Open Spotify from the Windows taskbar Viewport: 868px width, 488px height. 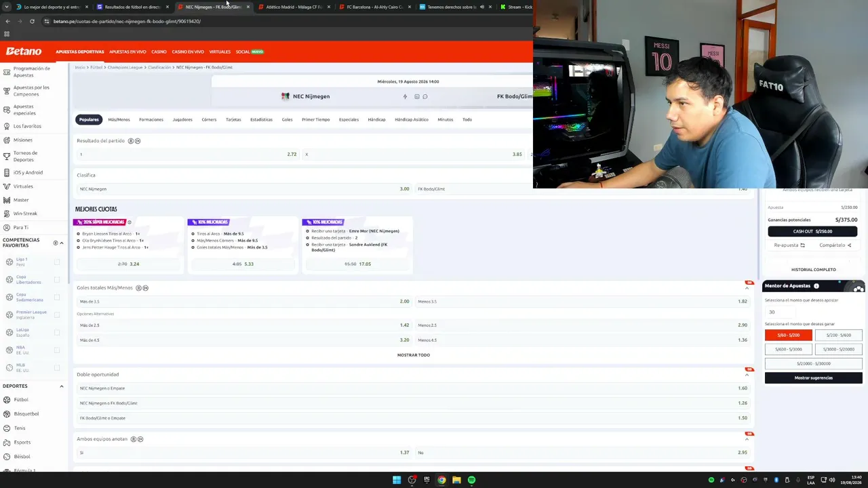(x=471, y=480)
